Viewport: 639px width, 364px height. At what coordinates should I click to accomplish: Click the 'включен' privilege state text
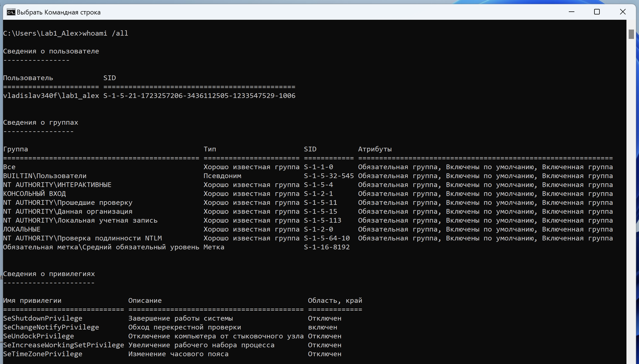(322, 327)
